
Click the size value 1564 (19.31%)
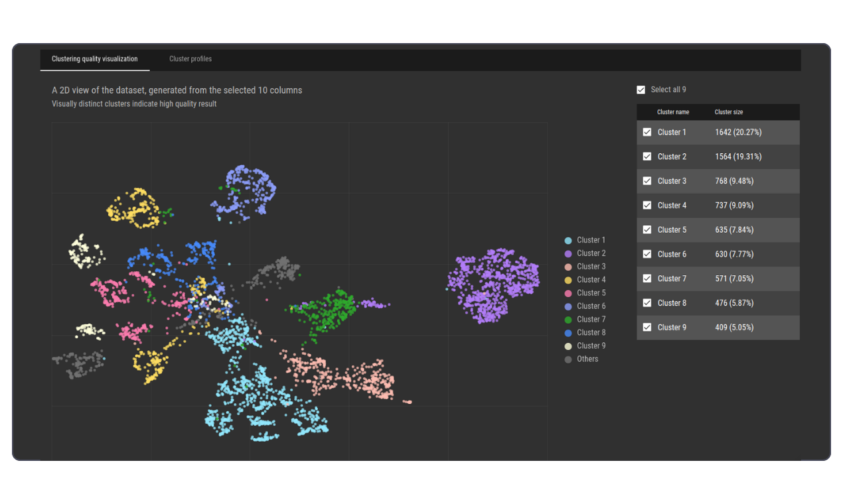coord(738,157)
